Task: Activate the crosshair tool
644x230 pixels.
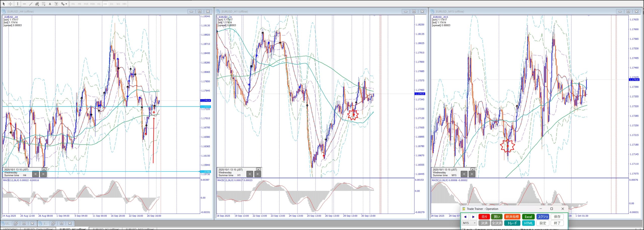Action: pos(10,4)
